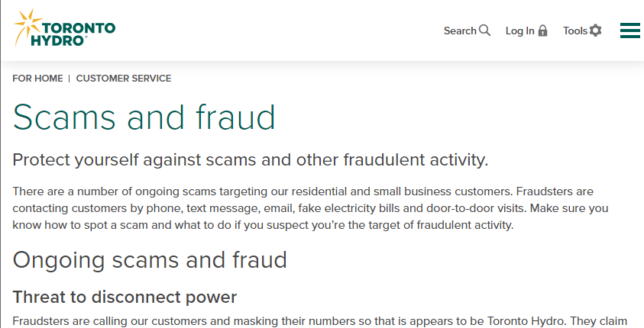Click the paragraph about ongoing scams targeting customers

click(310, 208)
